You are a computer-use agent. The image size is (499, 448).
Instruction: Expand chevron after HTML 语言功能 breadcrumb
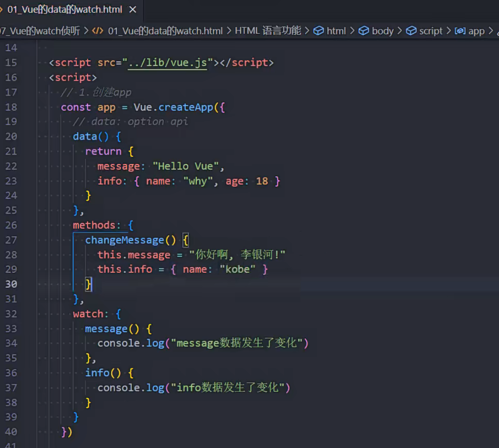(x=307, y=31)
